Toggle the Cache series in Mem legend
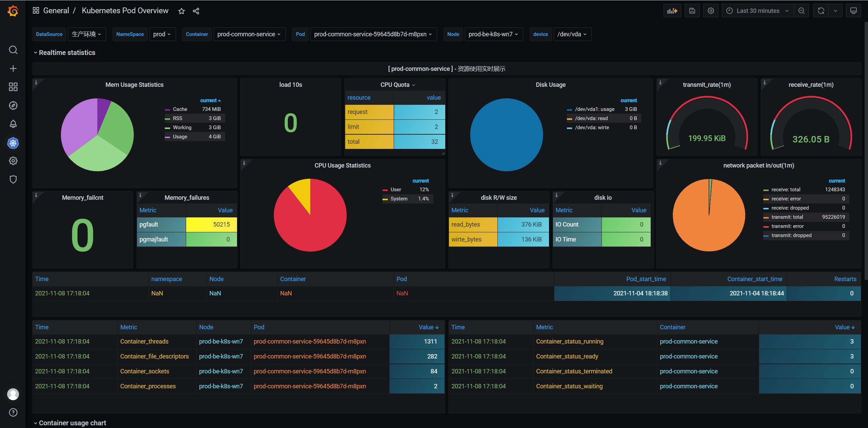Viewport: 868px width, 428px height. coord(180,109)
